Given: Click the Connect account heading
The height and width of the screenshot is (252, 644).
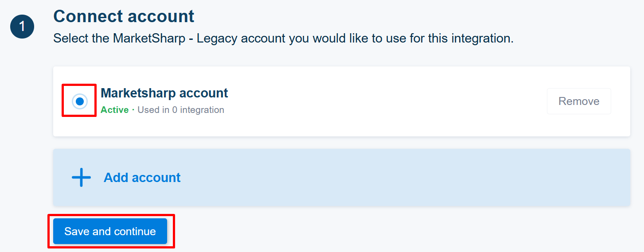Looking at the screenshot, I should tap(124, 16).
